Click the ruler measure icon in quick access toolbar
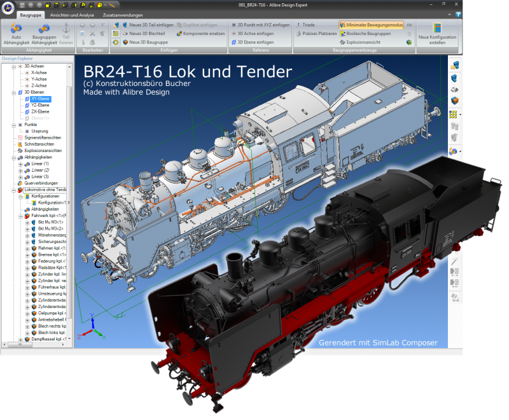 pos(112,5)
